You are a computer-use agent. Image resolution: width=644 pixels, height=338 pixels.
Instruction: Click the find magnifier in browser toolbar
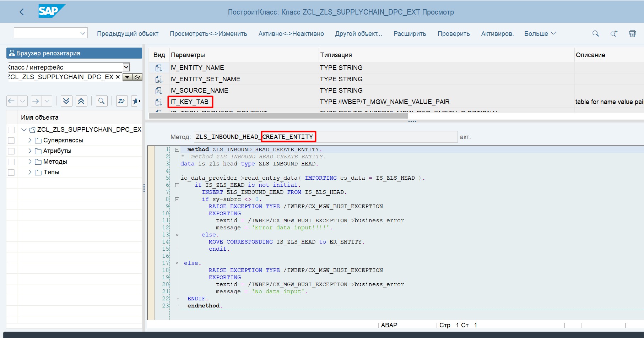pyautogui.click(x=102, y=101)
